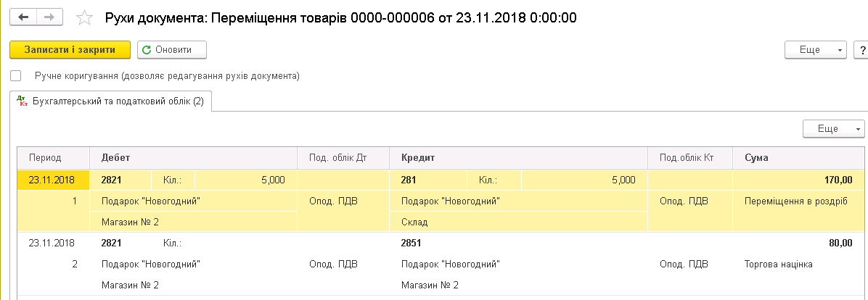
Task: Open help with the question mark button
Action: [862, 50]
